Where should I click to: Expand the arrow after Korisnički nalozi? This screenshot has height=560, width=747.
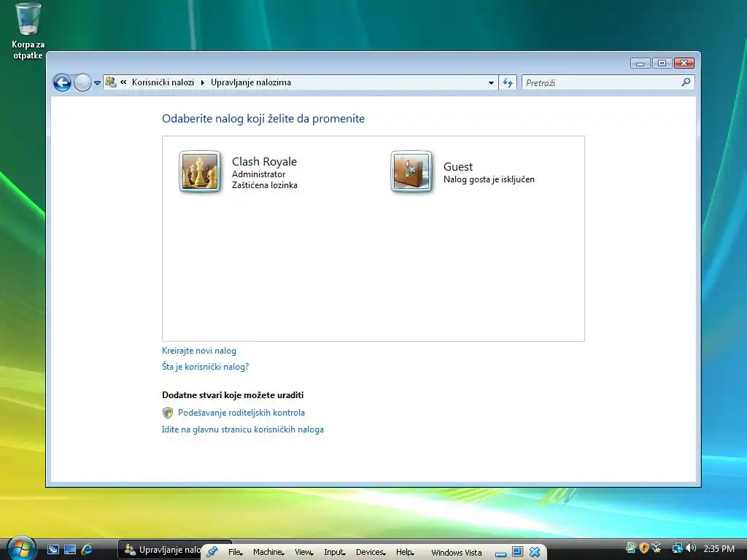(203, 82)
